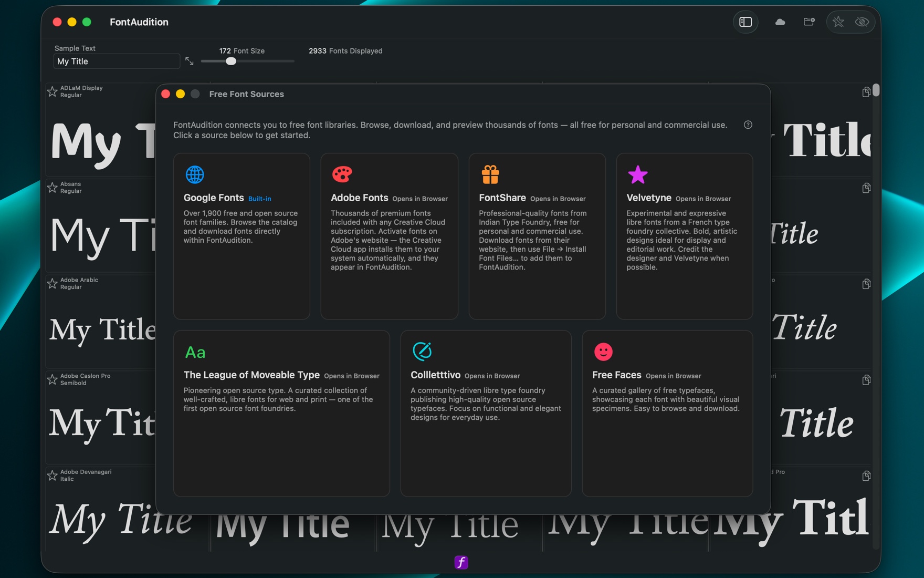The height and width of the screenshot is (578, 924).
Task: Click the Free Faces description about curated gallery
Action: (x=666, y=399)
